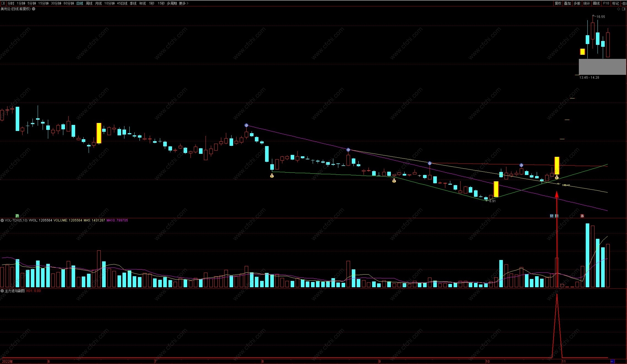Click the gray 13.45-14.28 price gap box
Viewport: 627px width, 364px height.
click(x=602, y=67)
